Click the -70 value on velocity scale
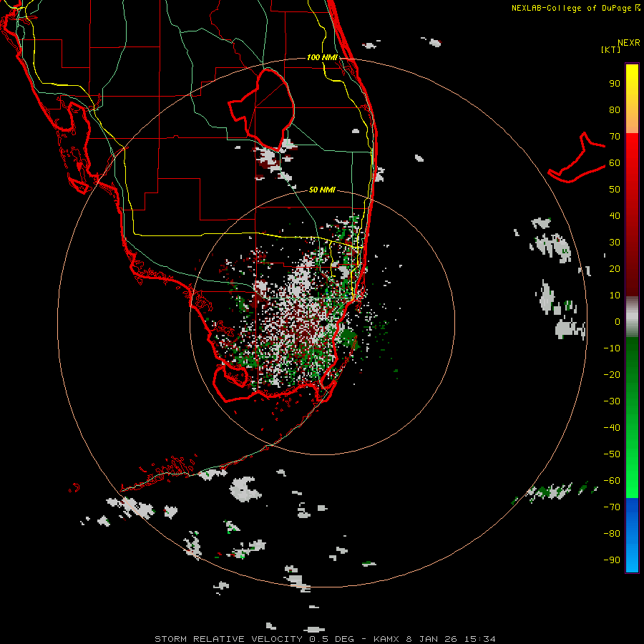Image resolution: width=644 pixels, height=644 pixels. pyautogui.click(x=612, y=507)
